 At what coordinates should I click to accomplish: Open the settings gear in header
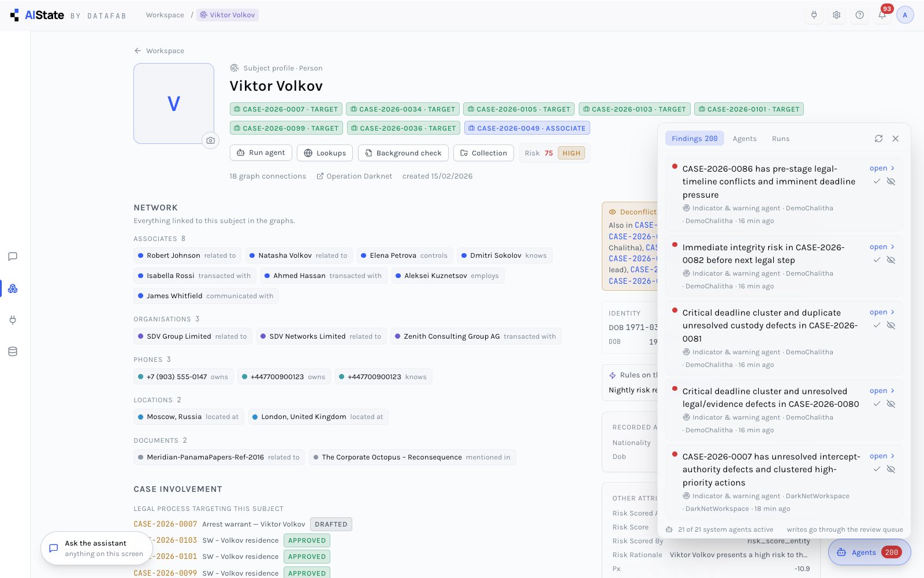(x=837, y=15)
